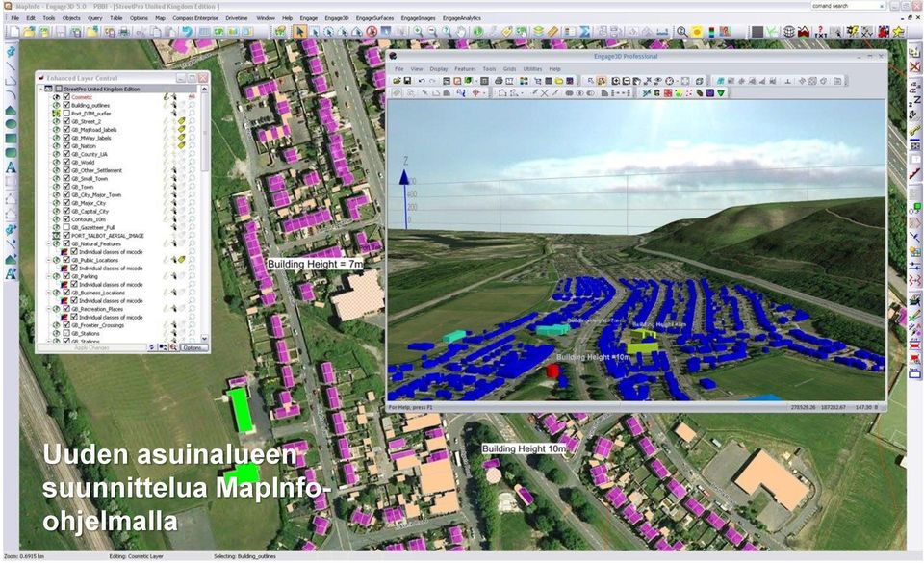Click the 'Building Height = 7m' map label
Viewport: 924px width, 563px height.
tap(316, 265)
